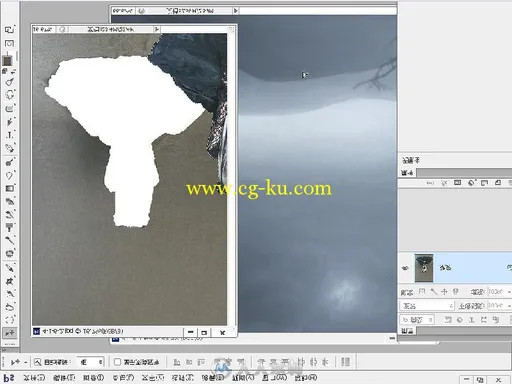
Task: Click the add layer style fx icon
Action: [444, 183]
